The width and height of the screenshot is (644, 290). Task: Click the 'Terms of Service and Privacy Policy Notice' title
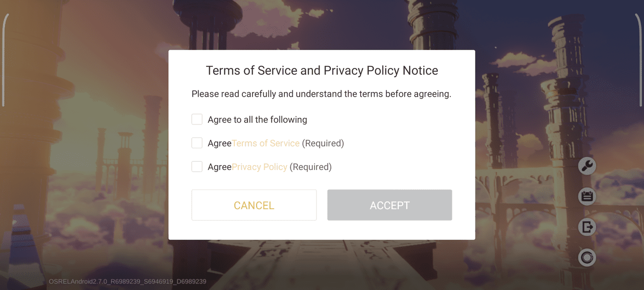pyautogui.click(x=322, y=70)
